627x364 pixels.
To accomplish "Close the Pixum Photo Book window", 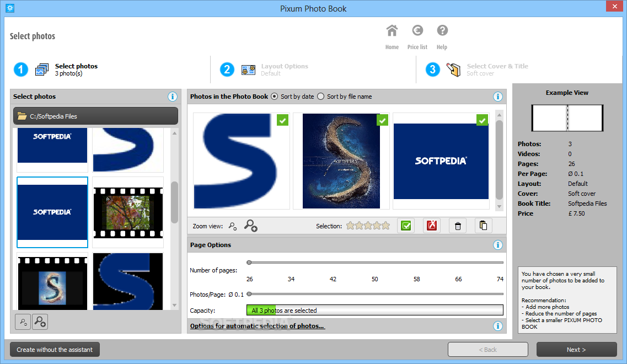I will coord(615,7).
